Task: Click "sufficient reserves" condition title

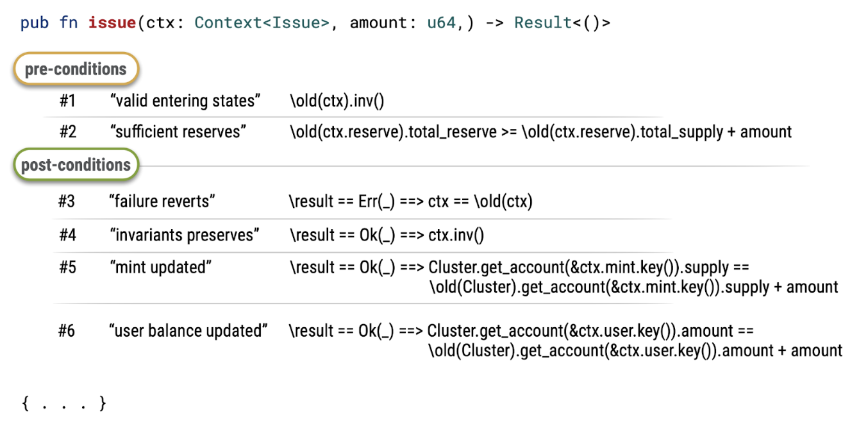Action: click(178, 132)
